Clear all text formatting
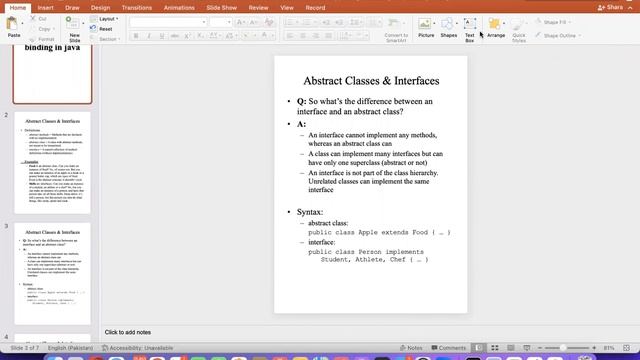The image size is (640, 360). 269,22
